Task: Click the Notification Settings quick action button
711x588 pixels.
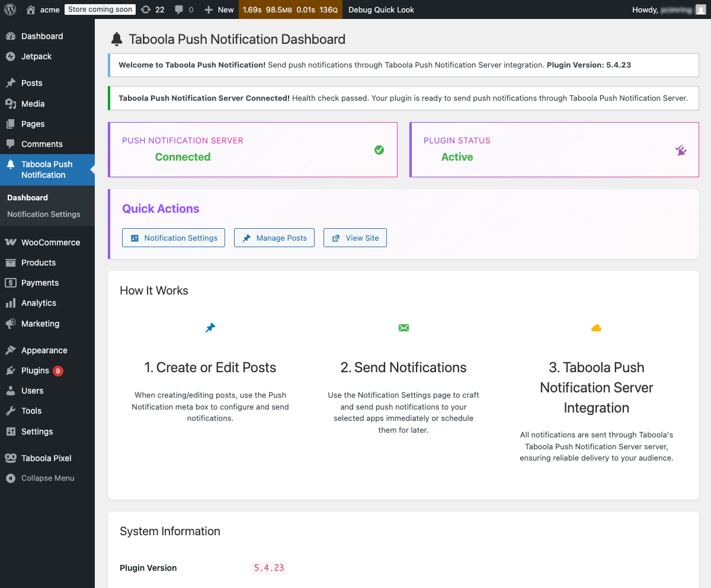Action: coord(174,238)
